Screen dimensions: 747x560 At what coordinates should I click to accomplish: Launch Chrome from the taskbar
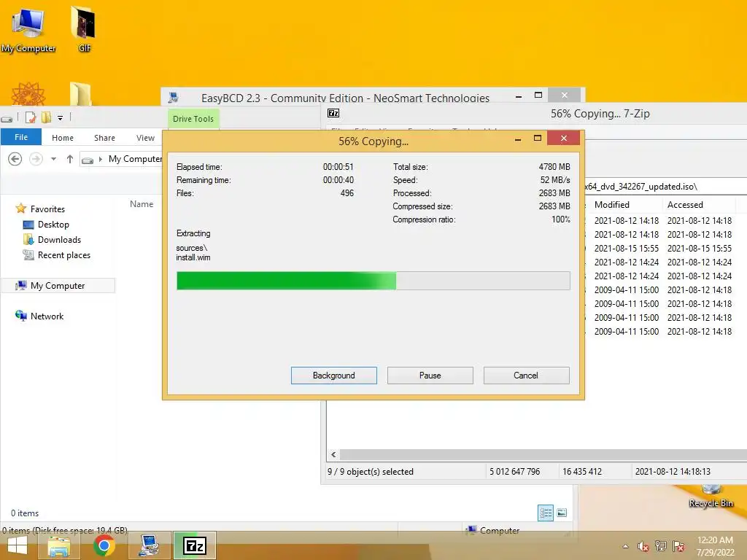(104, 545)
